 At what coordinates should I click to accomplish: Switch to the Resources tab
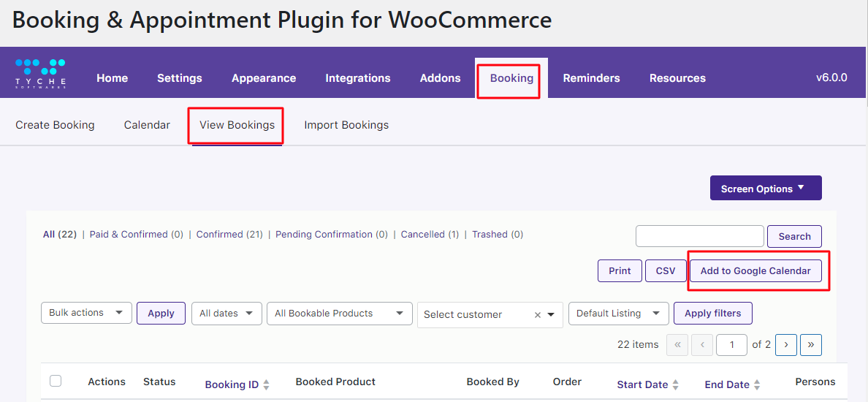pyautogui.click(x=677, y=78)
